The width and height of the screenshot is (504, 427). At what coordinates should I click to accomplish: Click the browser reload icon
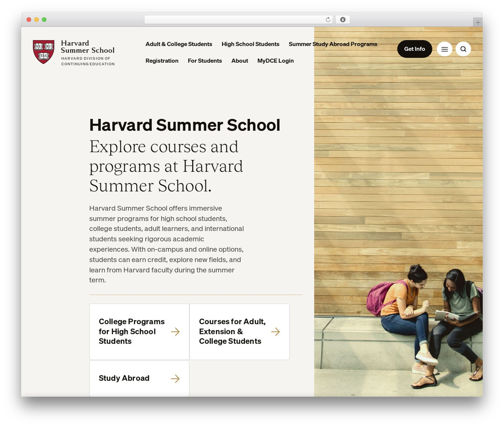(328, 20)
